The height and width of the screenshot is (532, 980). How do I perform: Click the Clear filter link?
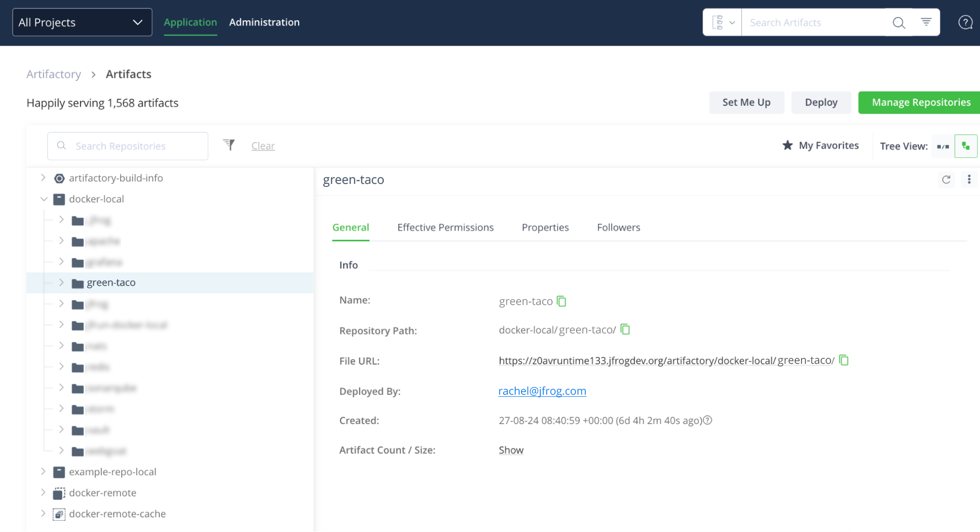[263, 146]
